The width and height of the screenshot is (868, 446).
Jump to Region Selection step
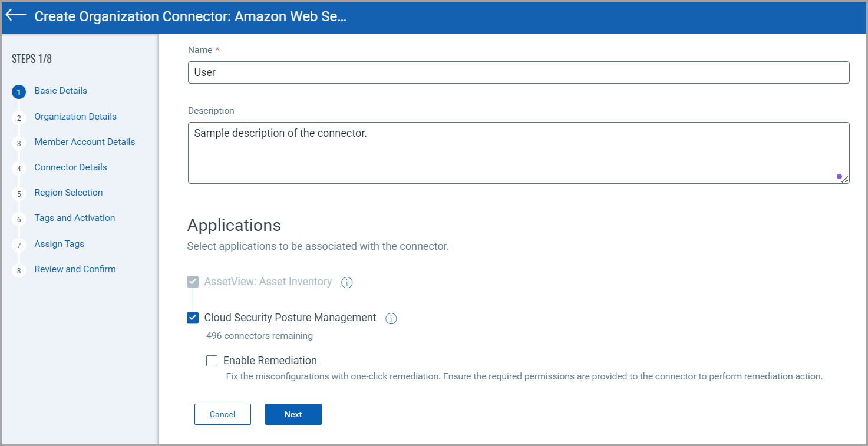tap(68, 193)
